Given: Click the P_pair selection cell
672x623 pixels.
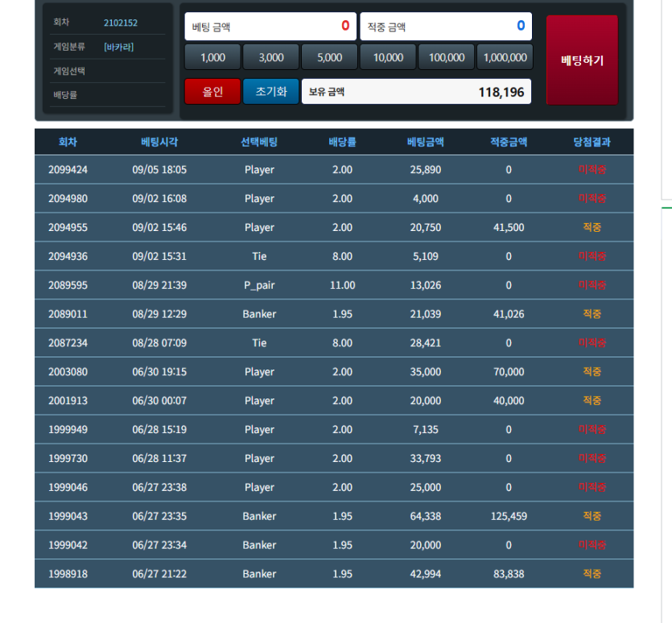Looking at the screenshot, I should tap(259, 285).
